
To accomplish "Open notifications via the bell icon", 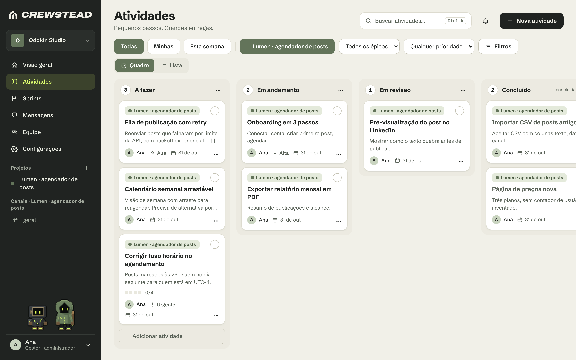I will 486,21.
